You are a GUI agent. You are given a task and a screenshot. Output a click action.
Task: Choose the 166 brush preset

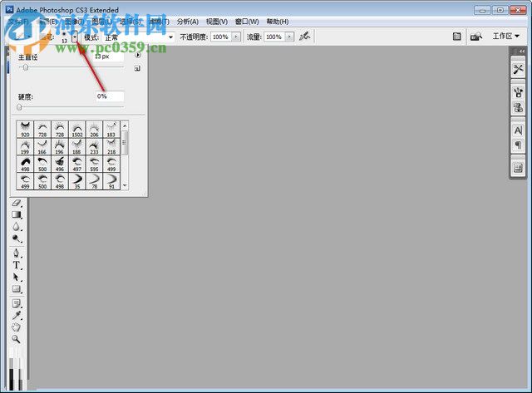coord(42,146)
